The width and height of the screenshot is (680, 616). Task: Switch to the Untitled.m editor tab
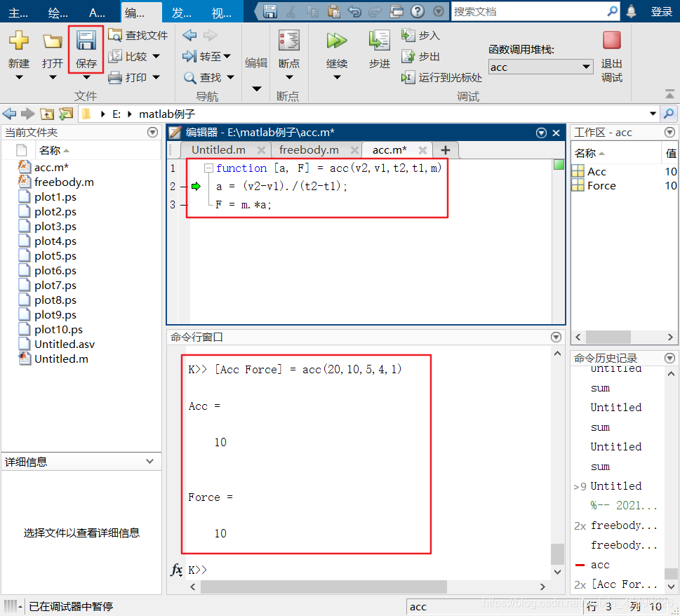tap(218, 150)
